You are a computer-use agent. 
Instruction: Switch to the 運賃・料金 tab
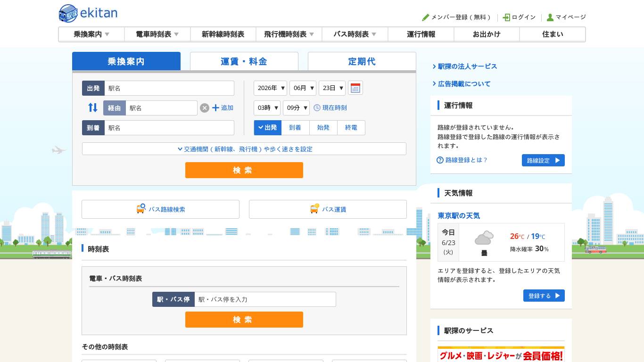point(244,61)
